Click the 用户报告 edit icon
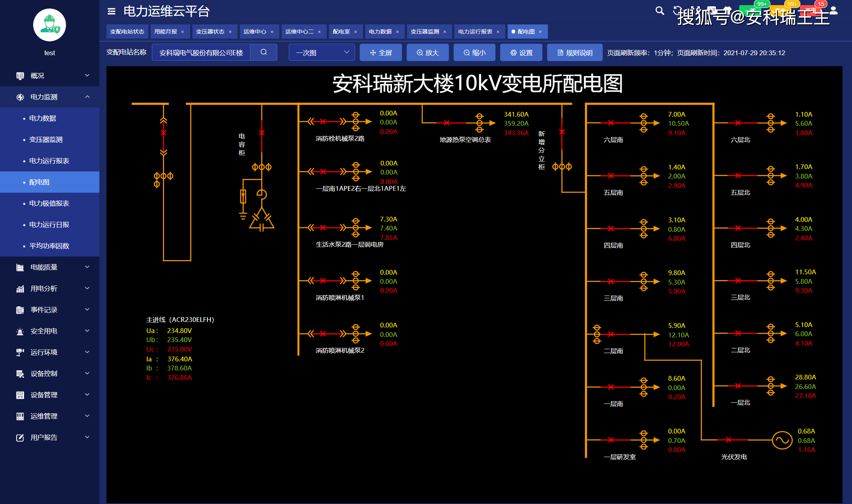The height and width of the screenshot is (504, 852). click(x=20, y=437)
